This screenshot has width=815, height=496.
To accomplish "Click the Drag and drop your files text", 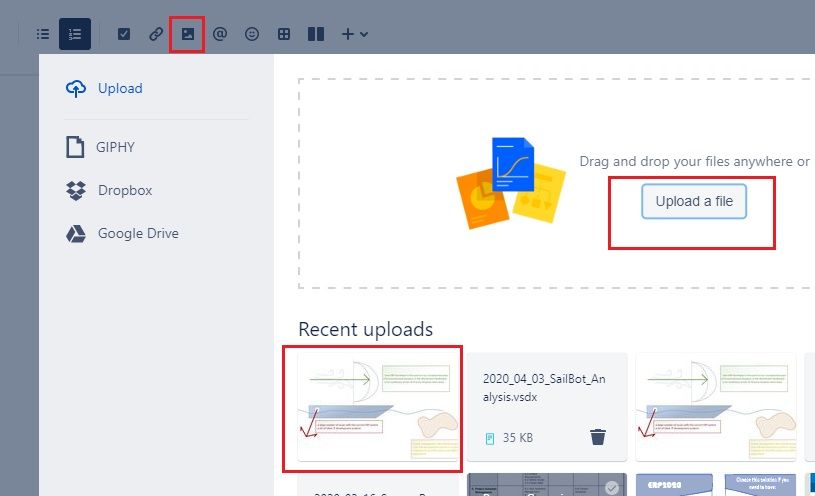I will coord(694,162).
